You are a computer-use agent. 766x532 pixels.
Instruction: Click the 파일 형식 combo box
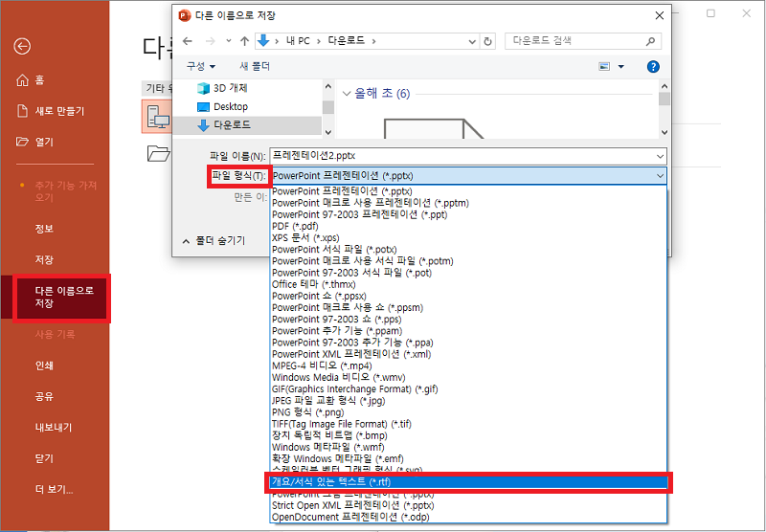468,176
